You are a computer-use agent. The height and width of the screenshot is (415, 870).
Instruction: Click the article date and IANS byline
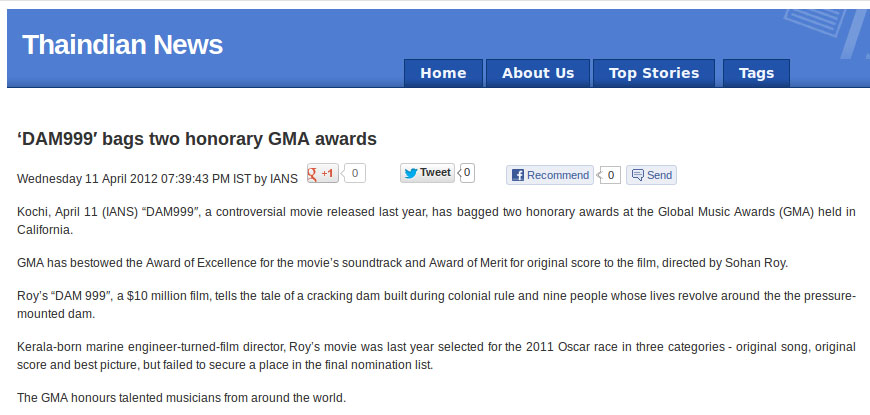click(158, 179)
